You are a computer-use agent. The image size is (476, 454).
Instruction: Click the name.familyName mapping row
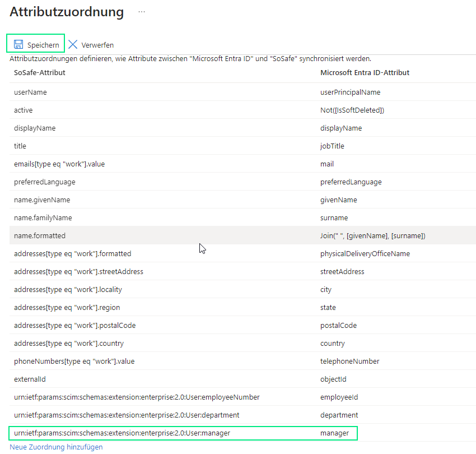(43, 218)
